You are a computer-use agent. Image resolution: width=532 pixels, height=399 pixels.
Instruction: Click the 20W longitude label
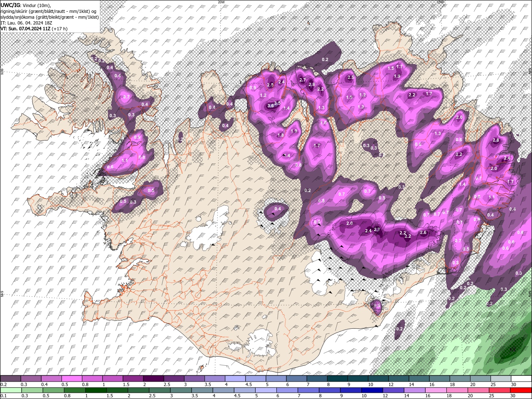pos(222,2)
